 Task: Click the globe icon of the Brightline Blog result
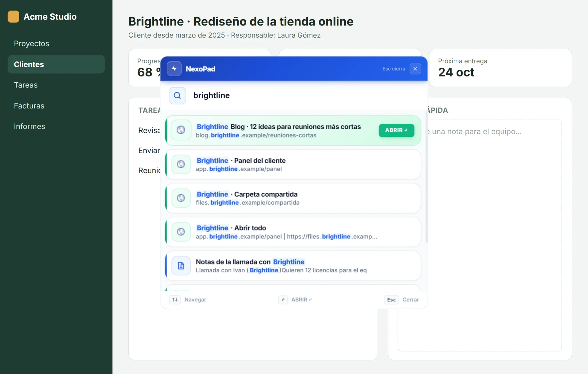click(x=181, y=130)
